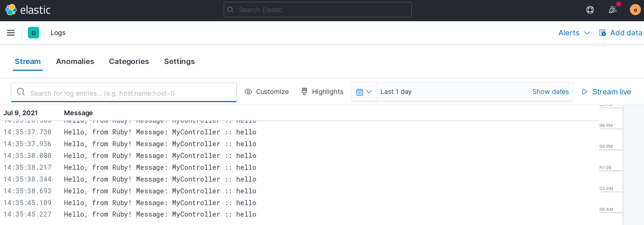Click the Add data icon
Viewport: 644px width, 225px height.
pyautogui.click(x=603, y=33)
